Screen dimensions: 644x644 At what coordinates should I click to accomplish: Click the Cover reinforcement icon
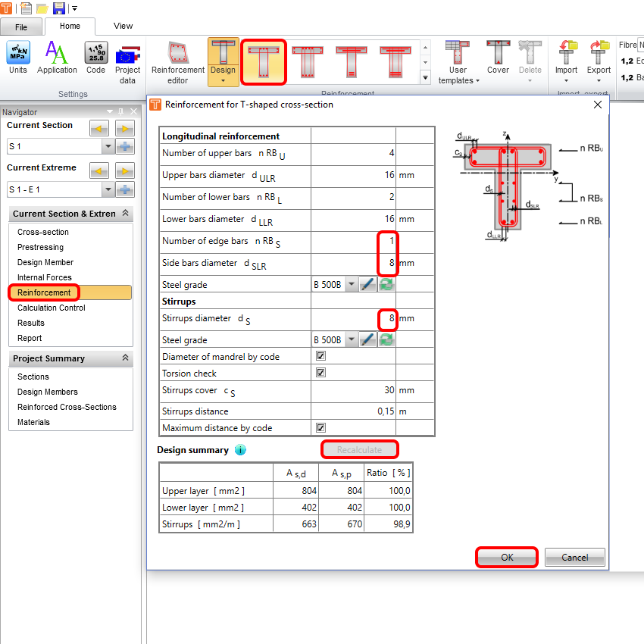(x=498, y=58)
